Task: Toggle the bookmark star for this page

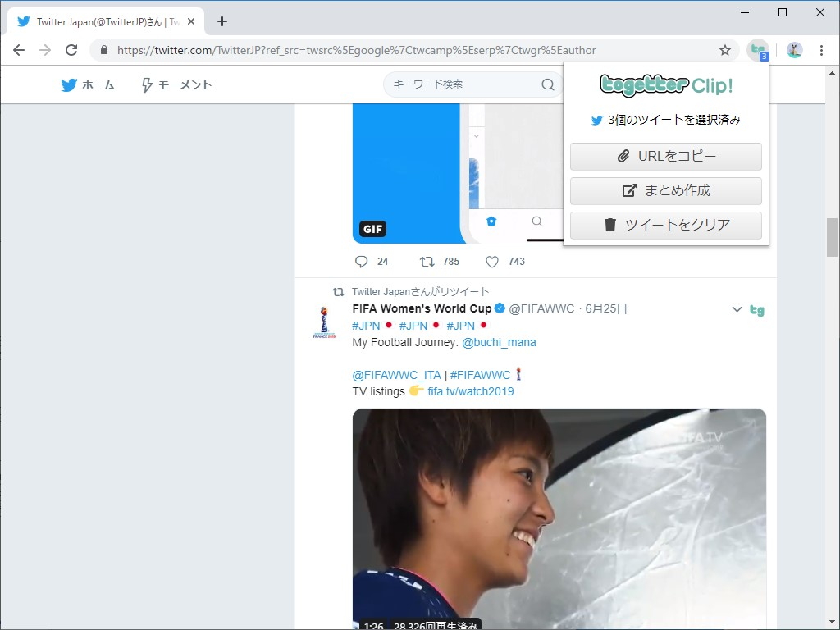Action: pos(725,50)
